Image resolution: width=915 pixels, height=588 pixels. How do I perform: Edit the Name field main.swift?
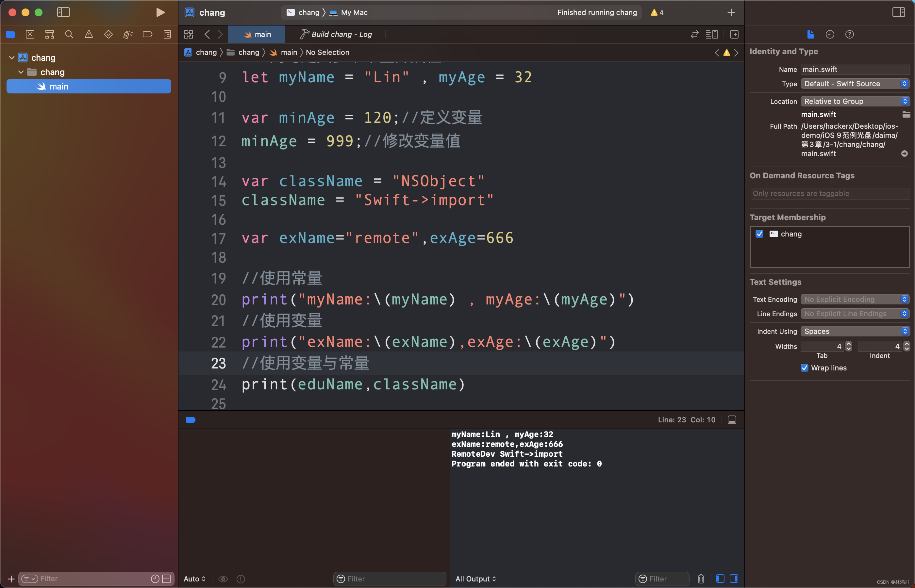click(855, 69)
